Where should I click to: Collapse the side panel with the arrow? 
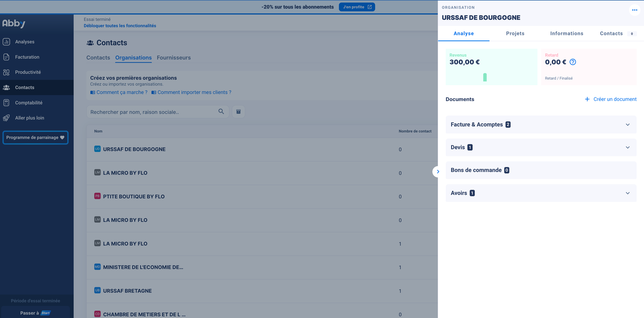click(438, 172)
